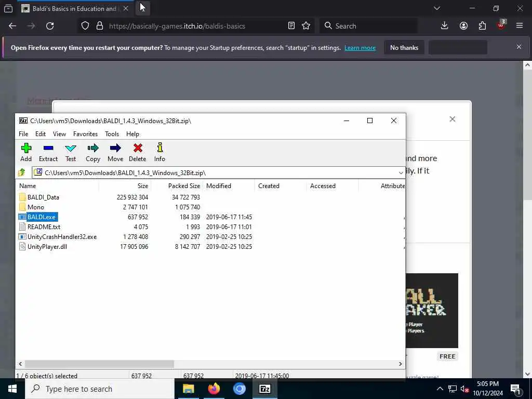Click the 7-Zip scrollbar right arrow
This screenshot has width=532, height=399.
point(401,364)
